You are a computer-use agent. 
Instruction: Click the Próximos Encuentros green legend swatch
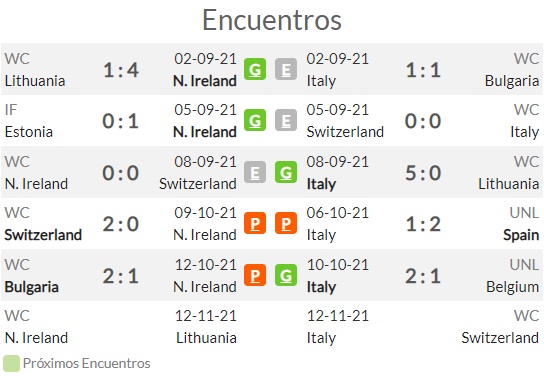11,364
